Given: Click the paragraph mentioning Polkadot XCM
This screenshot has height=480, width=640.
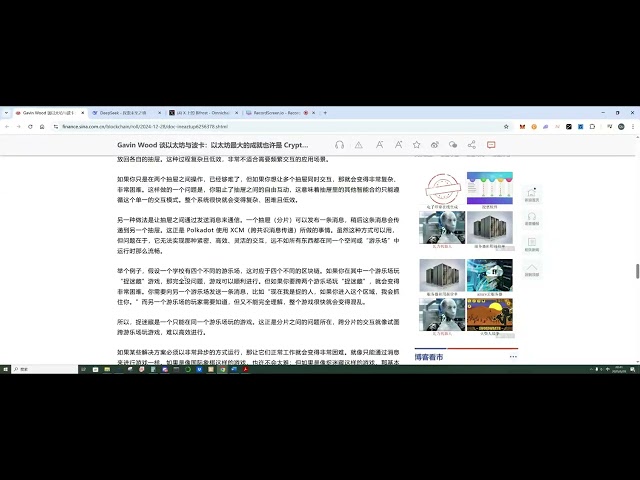Looking at the screenshot, I should (258, 236).
